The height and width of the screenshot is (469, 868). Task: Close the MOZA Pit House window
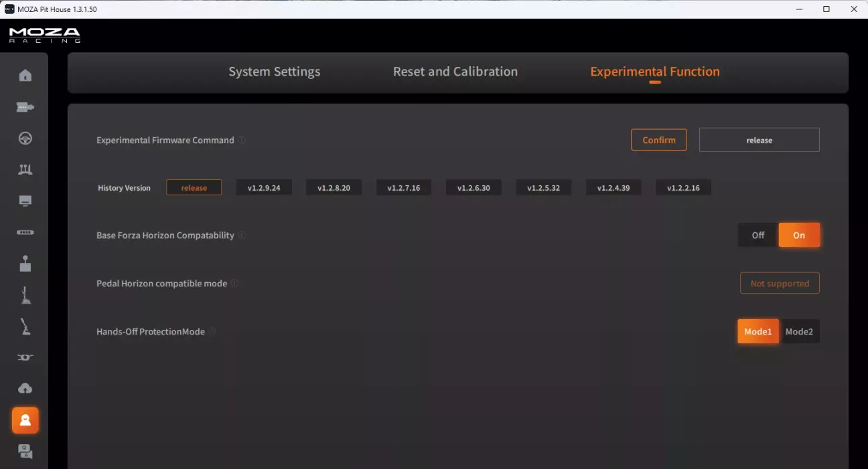[854, 9]
